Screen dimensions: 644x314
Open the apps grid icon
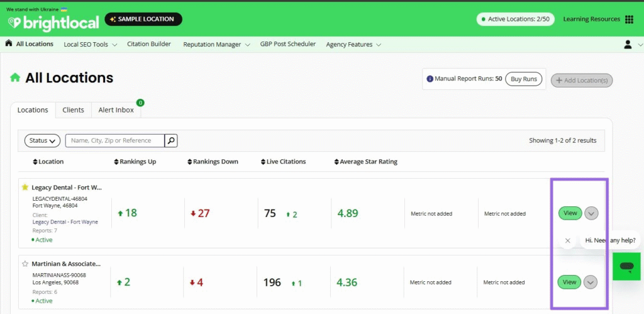629,20
